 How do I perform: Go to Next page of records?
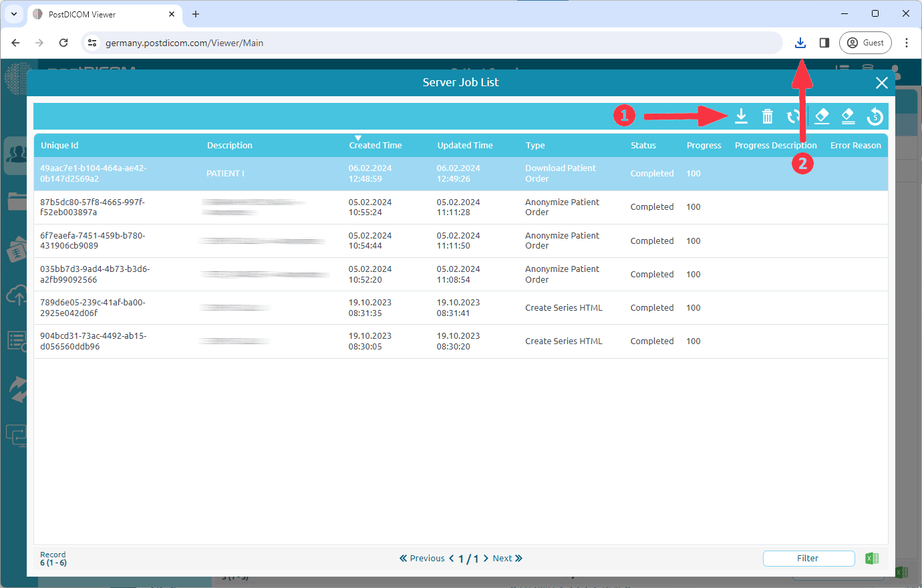[507, 559]
